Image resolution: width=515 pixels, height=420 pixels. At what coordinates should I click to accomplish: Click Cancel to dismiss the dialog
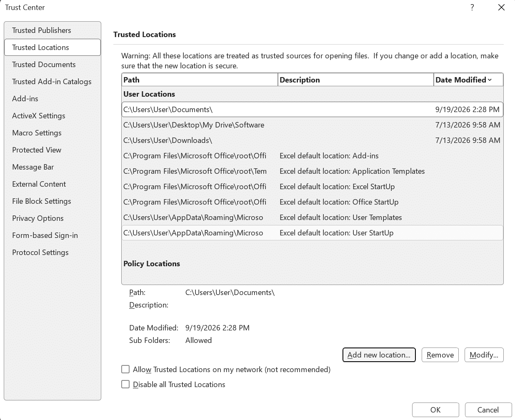(x=488, y=410)
